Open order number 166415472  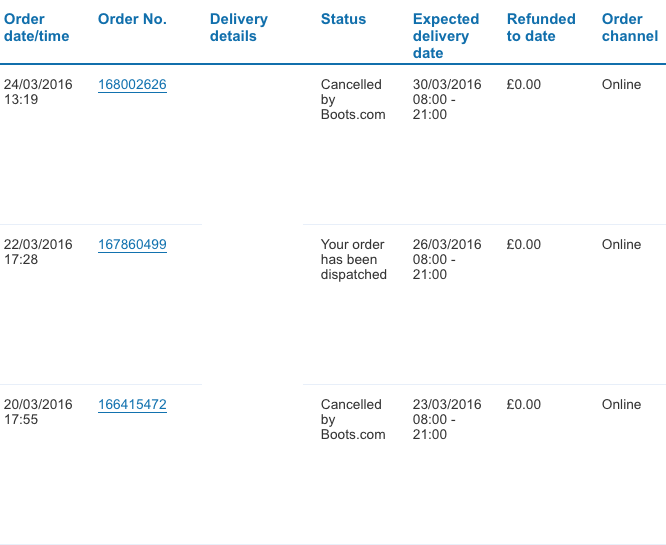132,405
